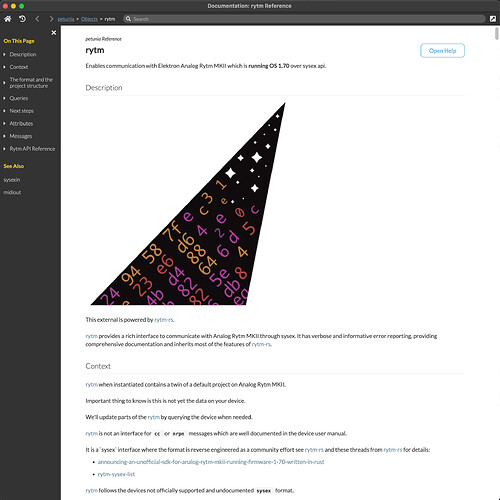Image resolution: width=500 pixels, height=500 pixels.
Task: Click the yellow macOS minimize button
Action: click(13, 6)
